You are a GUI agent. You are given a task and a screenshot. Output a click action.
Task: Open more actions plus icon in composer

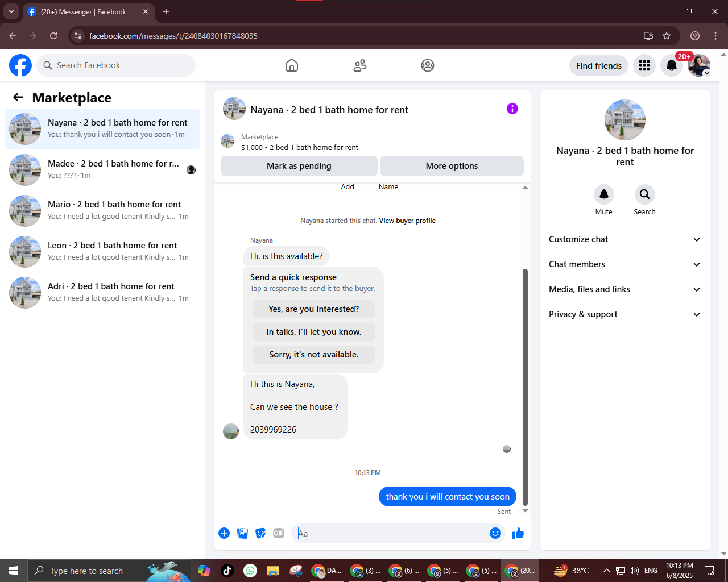click(x=224, y=533)
